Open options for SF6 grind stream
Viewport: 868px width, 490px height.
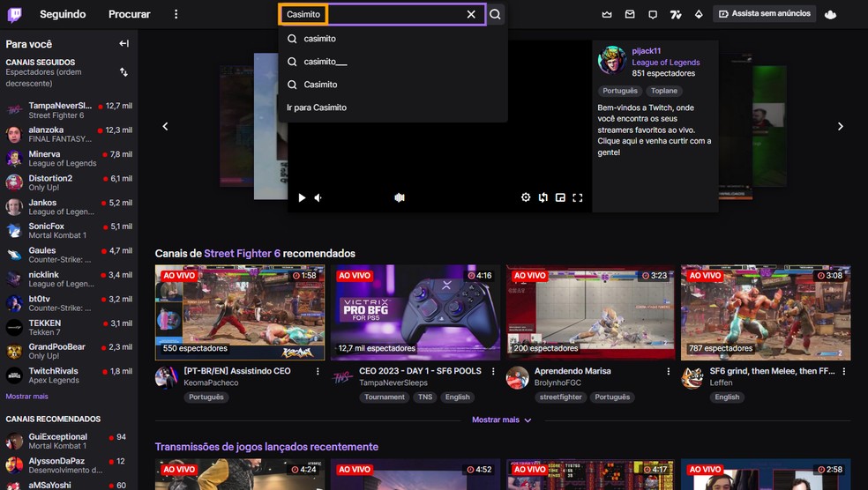pos(843,372)
